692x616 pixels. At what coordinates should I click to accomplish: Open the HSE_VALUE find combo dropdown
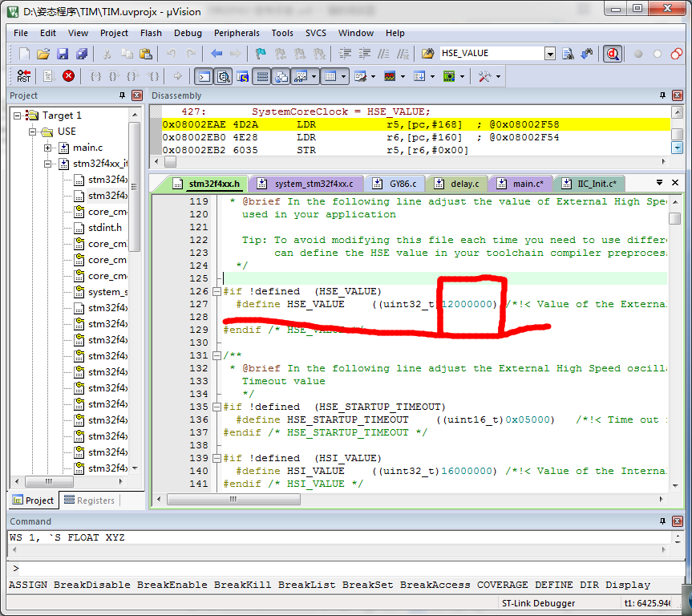[x=550, y=54]
